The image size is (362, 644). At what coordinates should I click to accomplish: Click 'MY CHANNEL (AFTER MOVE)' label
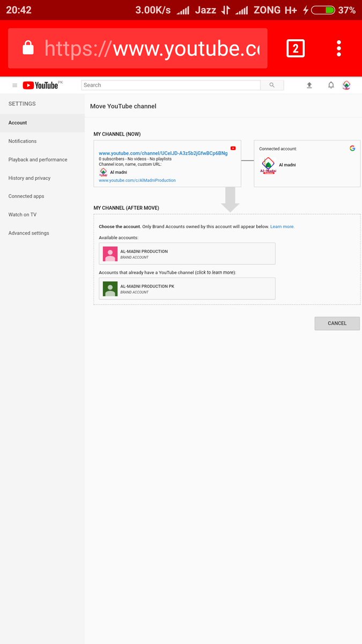point(127,208)
